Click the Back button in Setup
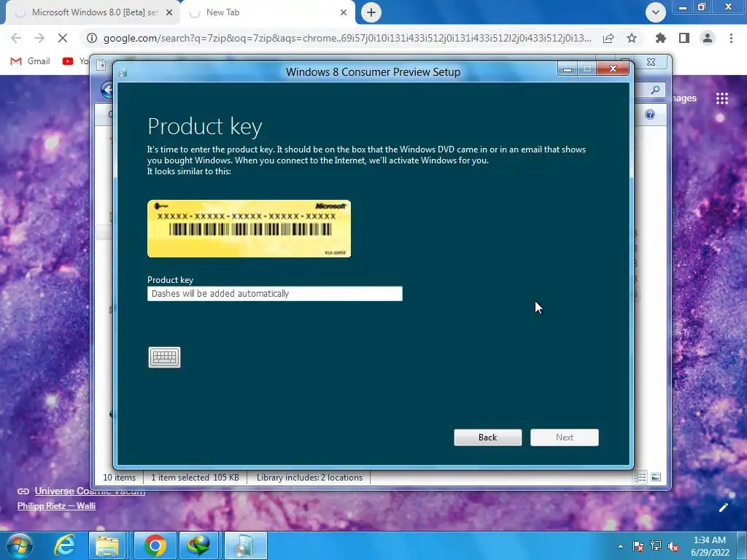The width and height of the screenshot is (747, 560). point(488,437)
